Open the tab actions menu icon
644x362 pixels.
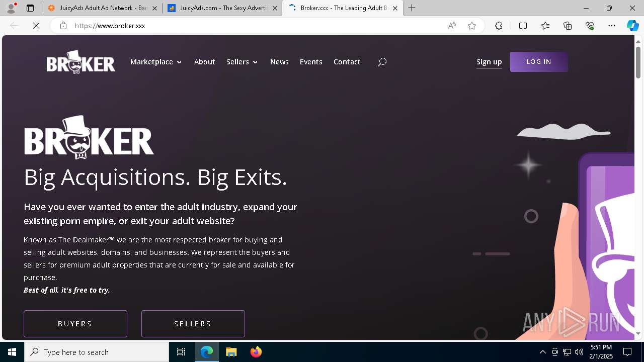pos(30,8)
